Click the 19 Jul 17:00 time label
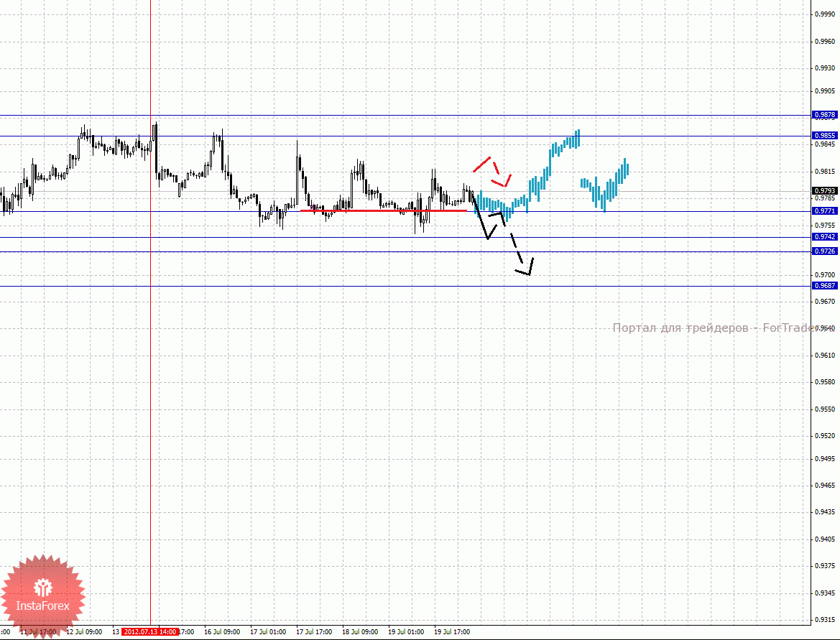This screenshot has width=840, height=640. point(452,632)
